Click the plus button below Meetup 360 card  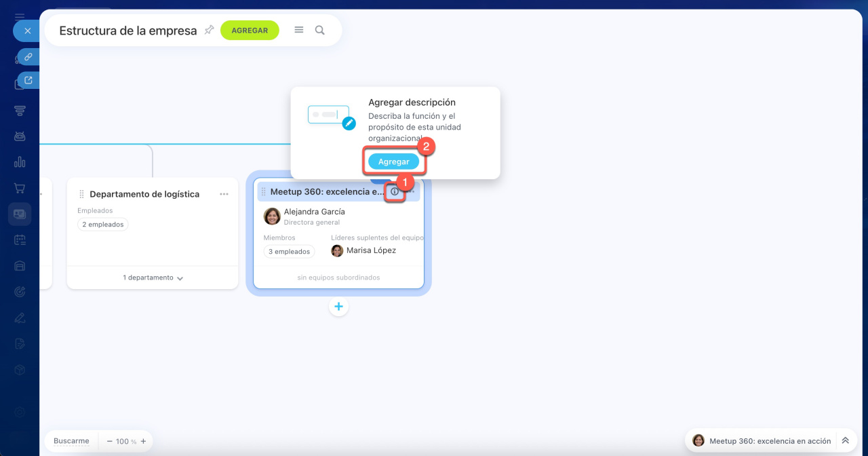338,307
